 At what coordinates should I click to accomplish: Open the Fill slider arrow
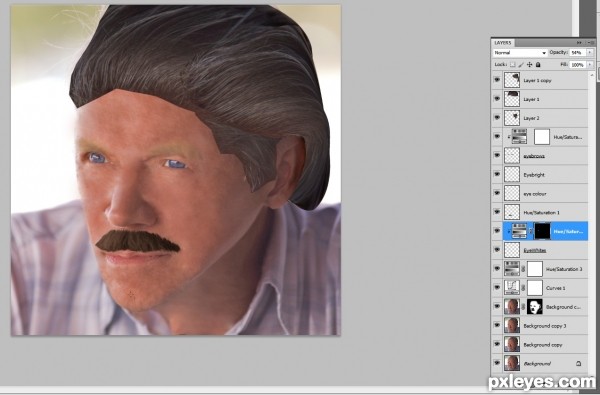click(590, 65)
